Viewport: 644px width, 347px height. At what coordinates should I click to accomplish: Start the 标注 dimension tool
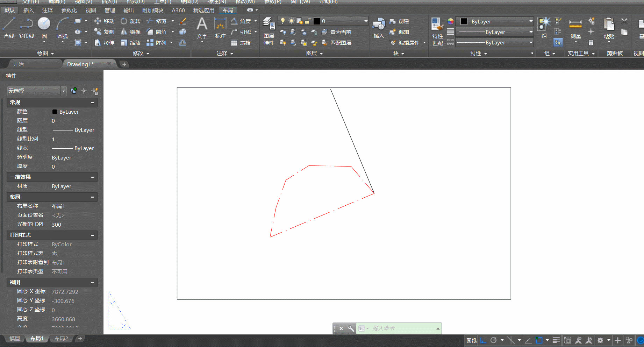pyautogui.click(x=220, y=28)
